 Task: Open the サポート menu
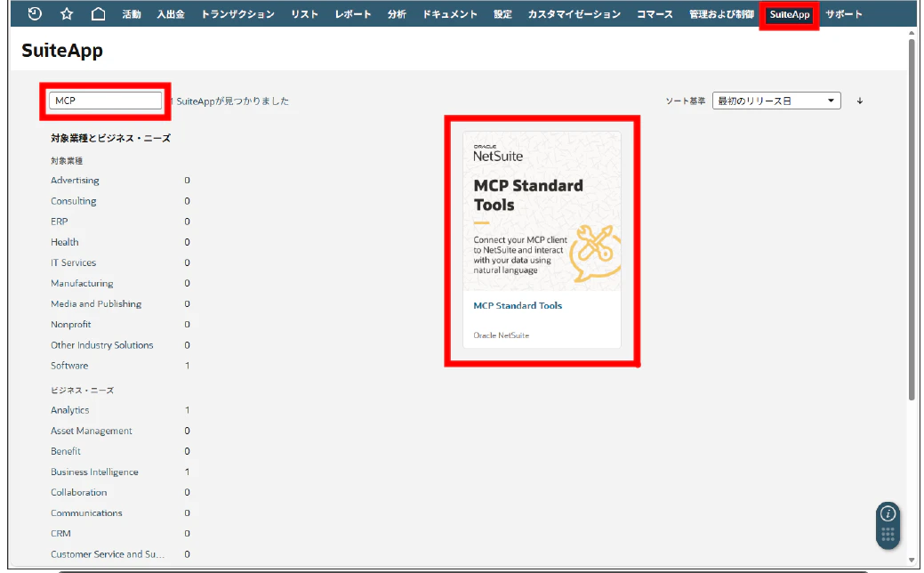click(x=843, y=13)
